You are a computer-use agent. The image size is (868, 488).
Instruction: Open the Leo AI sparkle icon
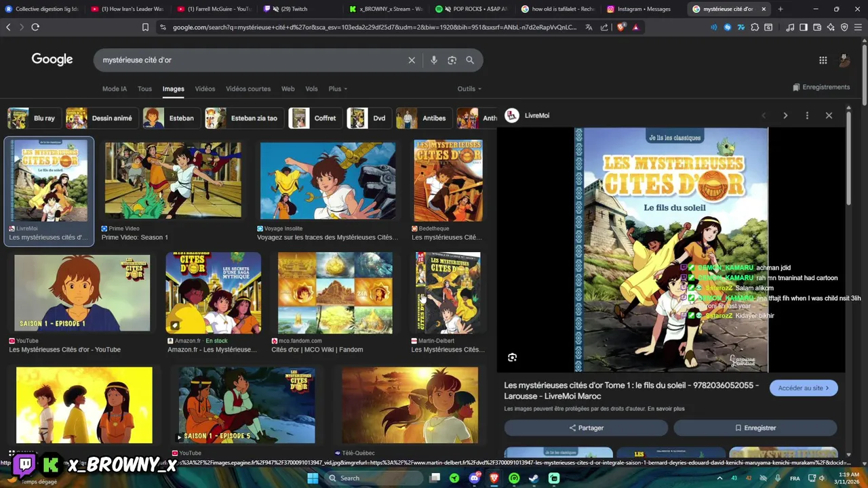coord(831,27)
